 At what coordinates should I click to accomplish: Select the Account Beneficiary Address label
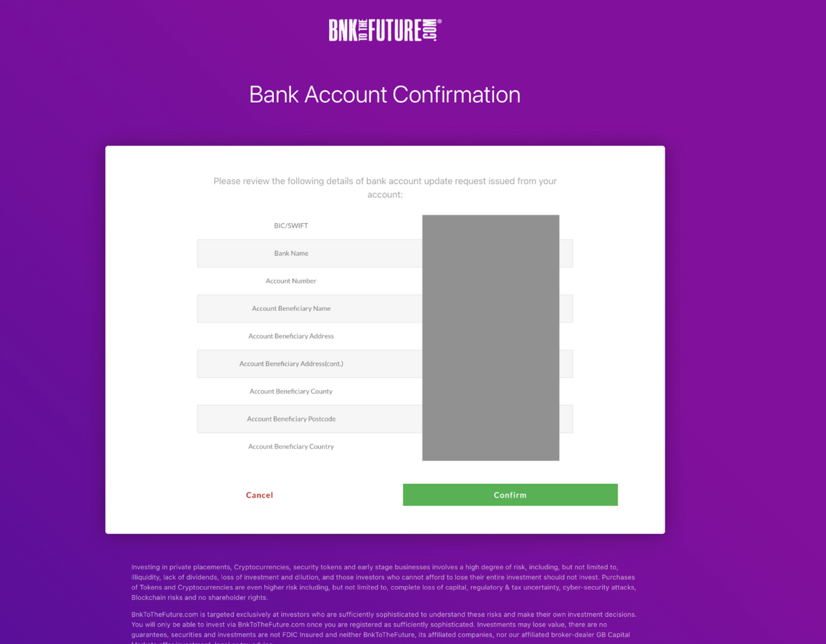(x=291, y=336)
